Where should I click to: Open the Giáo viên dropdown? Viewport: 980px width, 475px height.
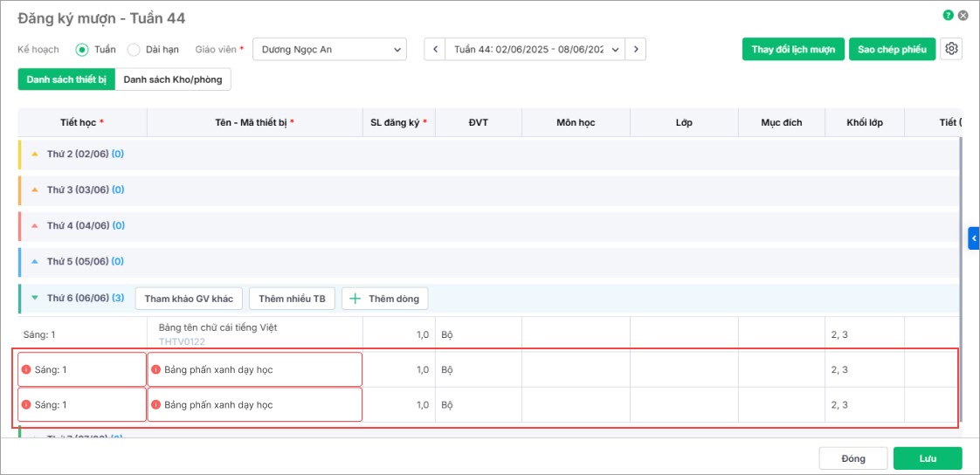329,50
